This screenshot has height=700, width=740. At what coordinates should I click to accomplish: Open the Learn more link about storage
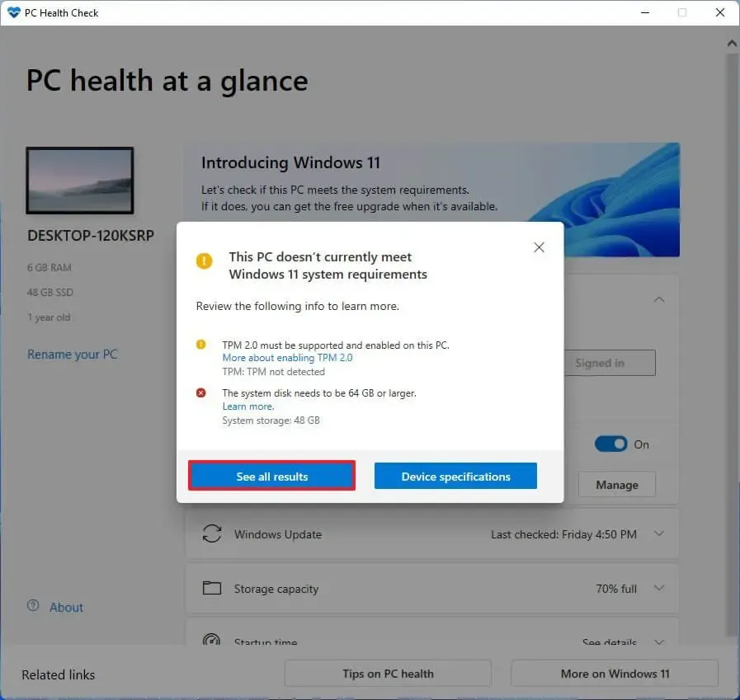click(247, 406)
